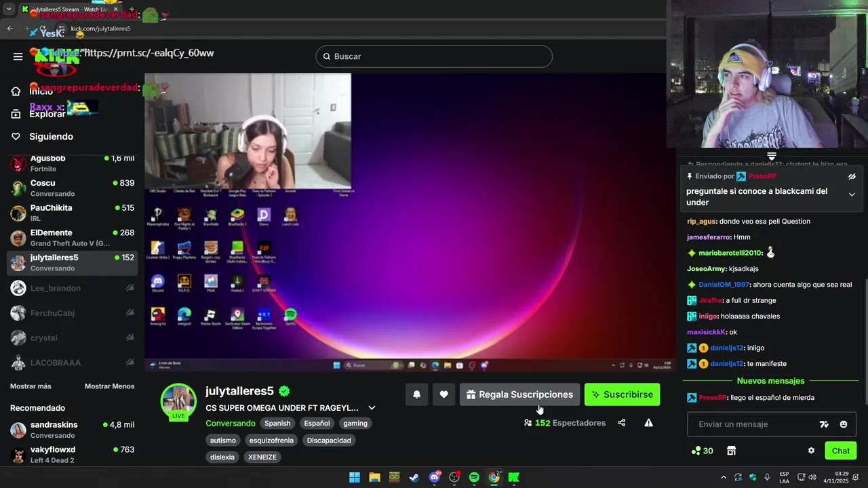Open the chat emoji picker
The height and width of the screenshot is (488, 868).
(x=844, y=424)
